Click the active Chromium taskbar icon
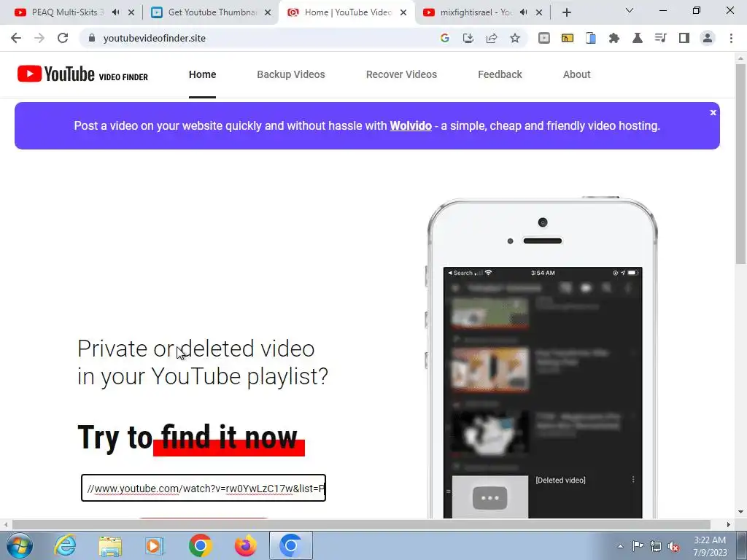The image size is (747, 560). pyautogui.click(x=290, y=545)
